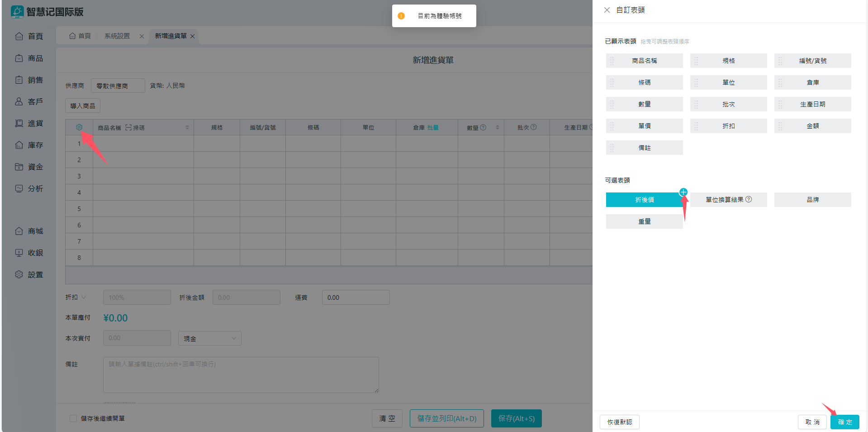Open 庫存 from the sidebar

[x=29, y=145]
